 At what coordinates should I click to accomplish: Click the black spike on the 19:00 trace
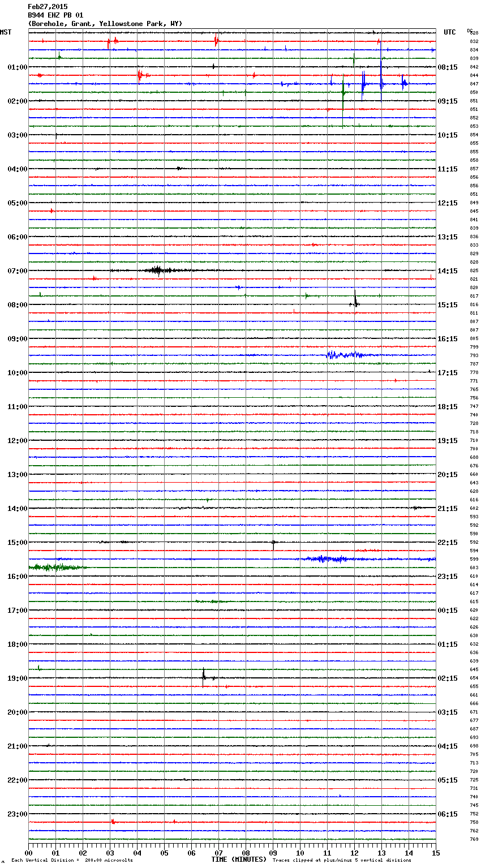pyautogui.click(x=204, y=677)
